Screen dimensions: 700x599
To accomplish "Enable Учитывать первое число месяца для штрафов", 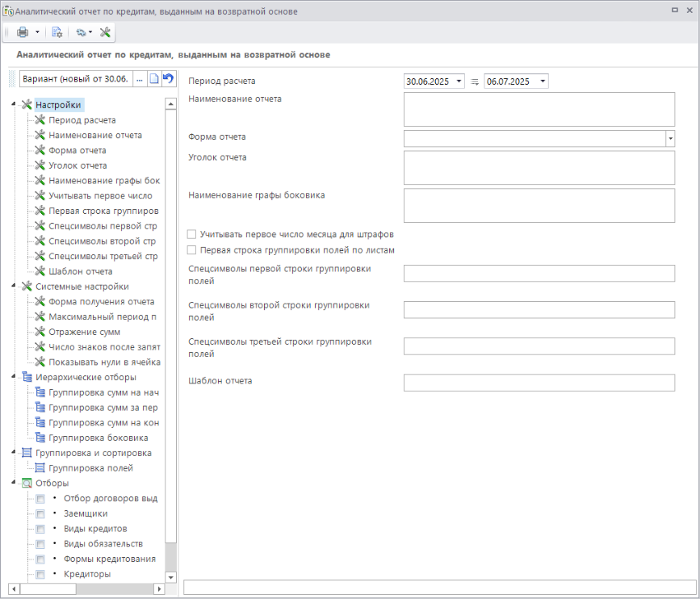I will click(x=192, y=234).
